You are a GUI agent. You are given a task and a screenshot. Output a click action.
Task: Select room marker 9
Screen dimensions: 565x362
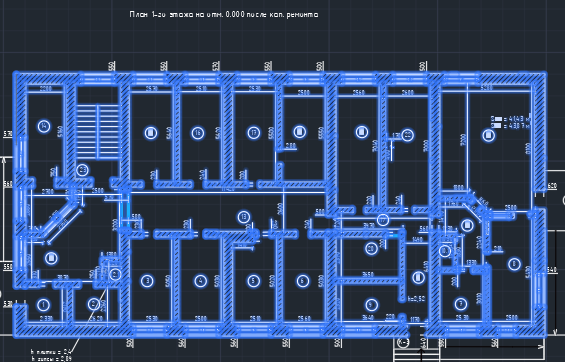point(371,305)
